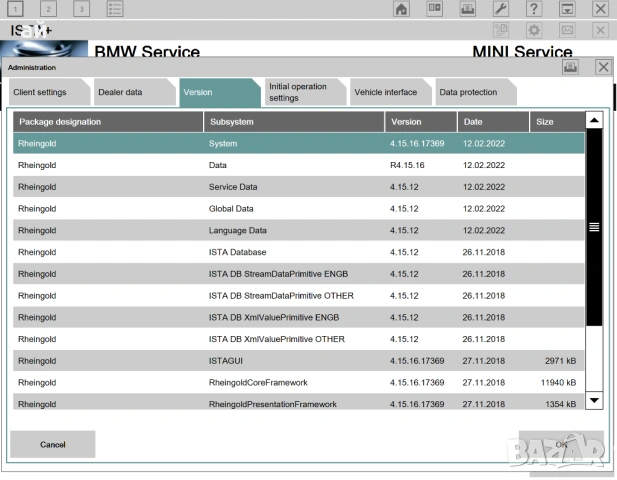The height and width of the screenshot is (480, 617).
Task: Select toolbar box number 3
Action: (x=81, y=9)
